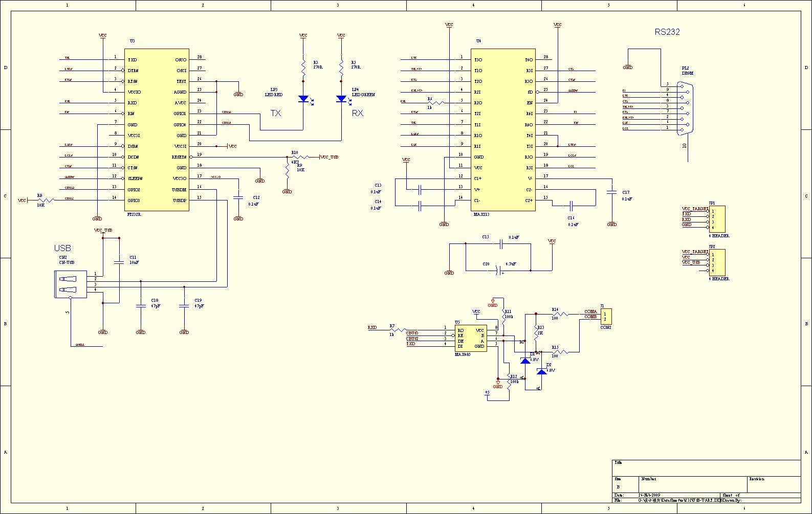The image size is (812, 514).
Task: Click the CN-USB connector name
Action: pos(67,262)
